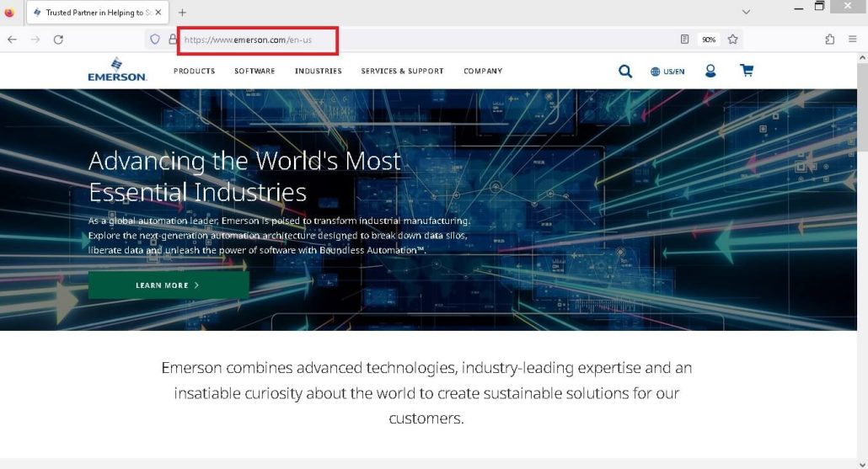Open the list all tabs chevron
The image size is (868, 469).
click(746, 12)
